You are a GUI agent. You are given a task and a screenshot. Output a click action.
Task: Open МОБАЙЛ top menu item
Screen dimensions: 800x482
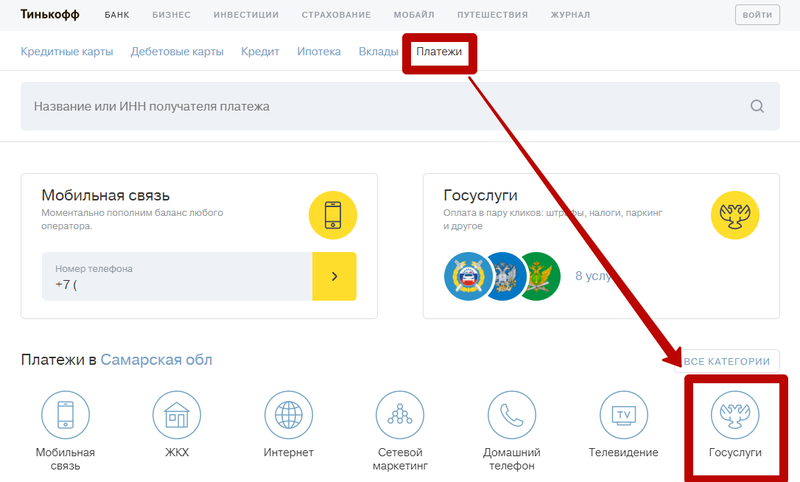coord(414,15)
